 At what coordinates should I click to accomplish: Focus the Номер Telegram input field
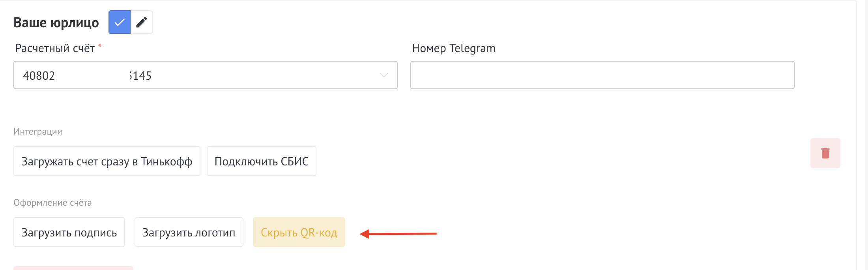(602, 75)
